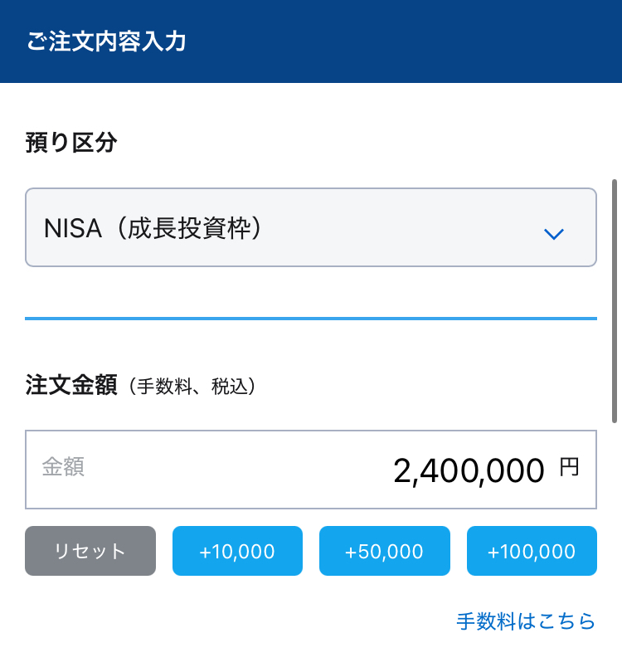Click the 円 currency unit symbol

click(569, 468)
